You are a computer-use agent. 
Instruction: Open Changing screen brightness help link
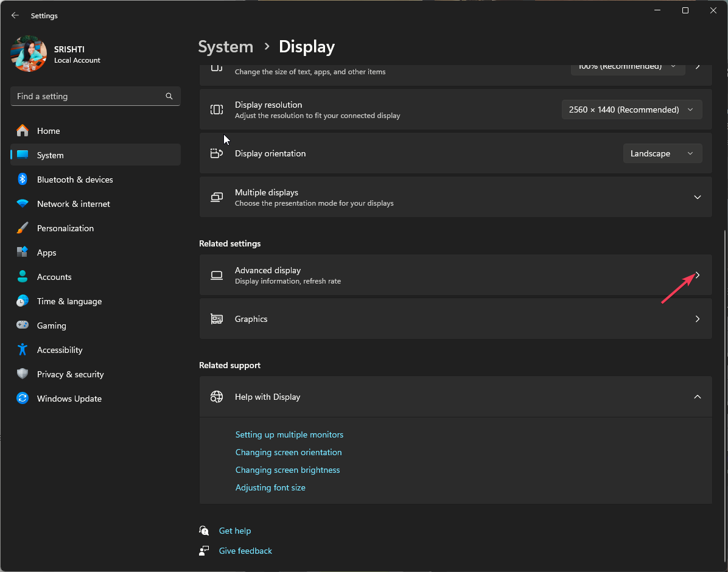287,470
